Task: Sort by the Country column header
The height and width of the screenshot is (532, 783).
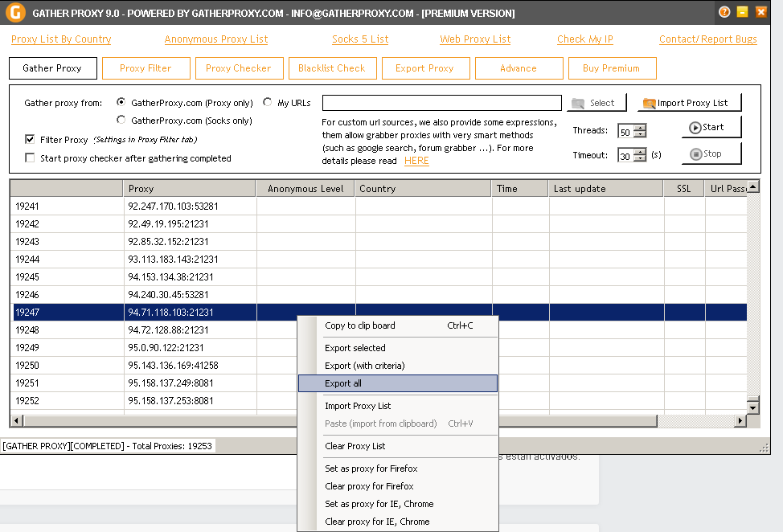Action: (x=424, y=189)
